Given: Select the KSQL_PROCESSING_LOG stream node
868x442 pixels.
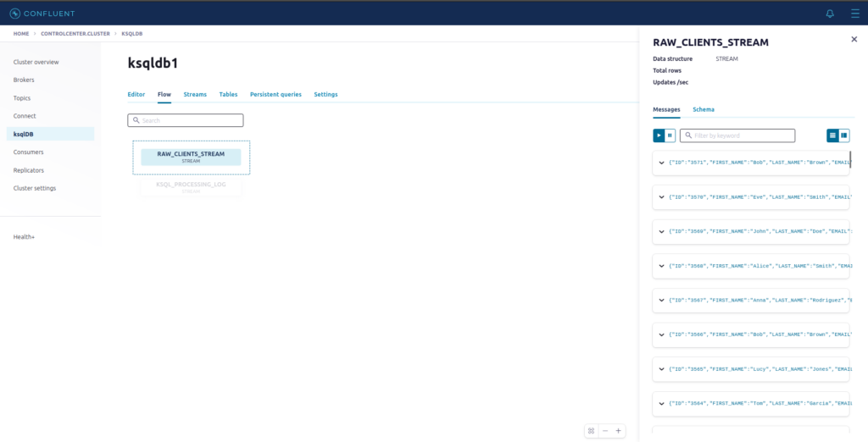Looking at the screenshot, I should pos(191,186).
